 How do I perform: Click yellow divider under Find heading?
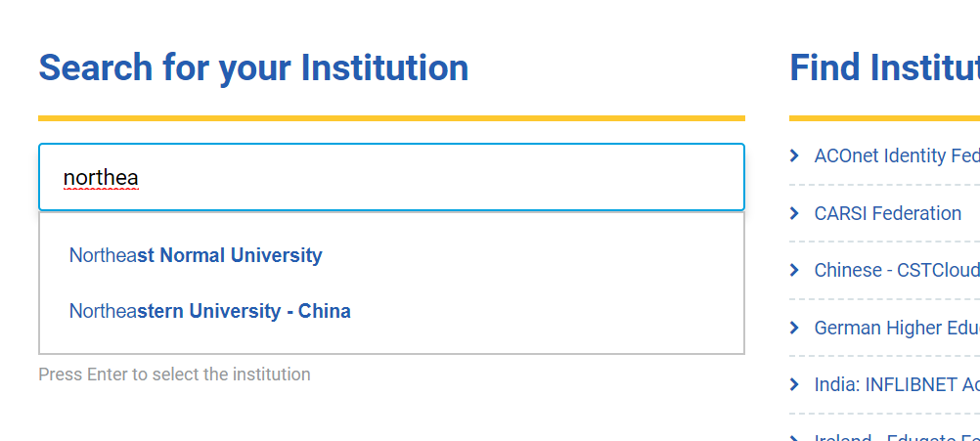[x=883, y=118]
